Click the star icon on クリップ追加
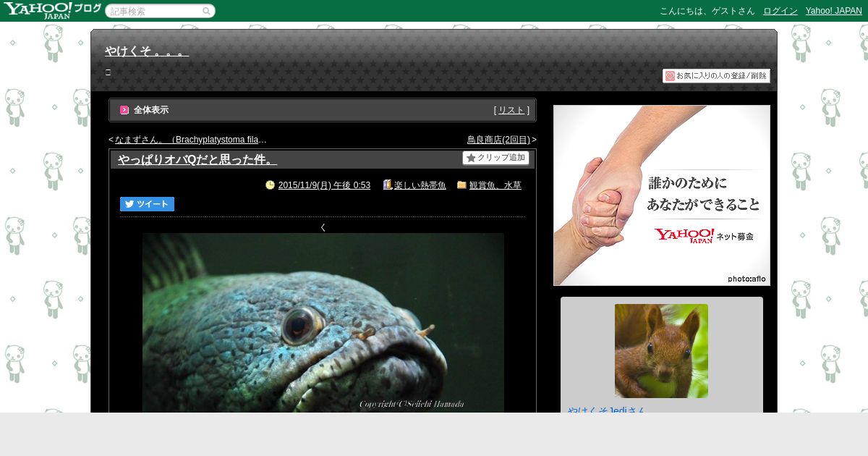This screenshot has width=868, height=456. [471, 158]
